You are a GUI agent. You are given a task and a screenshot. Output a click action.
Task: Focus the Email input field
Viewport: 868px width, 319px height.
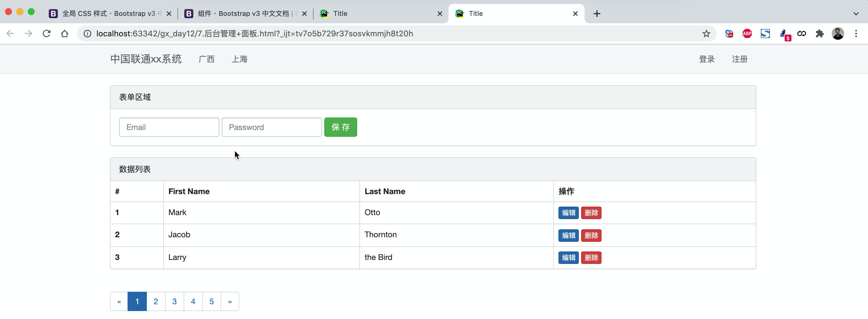coord(169,127)
